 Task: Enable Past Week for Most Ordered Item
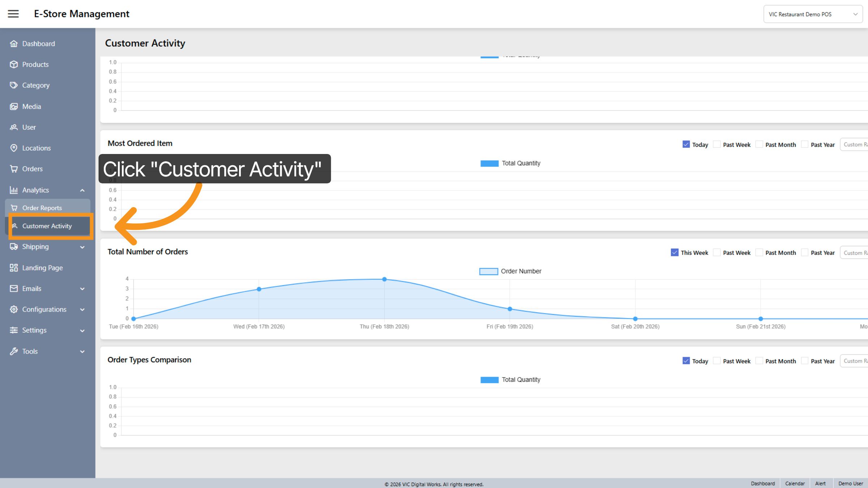(x=716, y=144)
